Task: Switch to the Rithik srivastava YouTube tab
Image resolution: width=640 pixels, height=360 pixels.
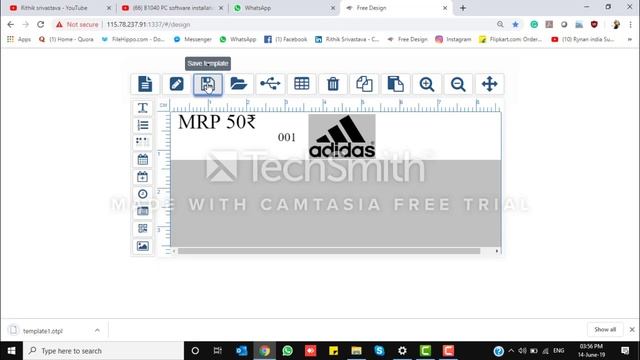Action: click(60, 8)
